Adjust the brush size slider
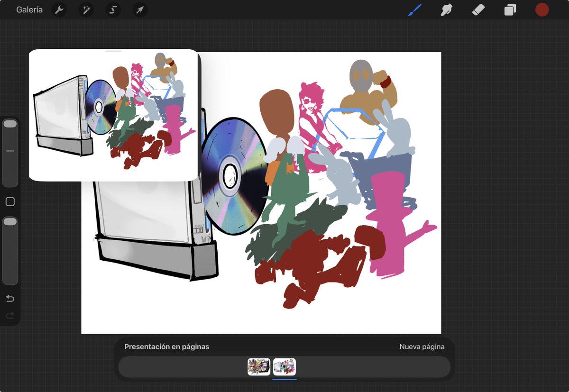 pos(10,153)
